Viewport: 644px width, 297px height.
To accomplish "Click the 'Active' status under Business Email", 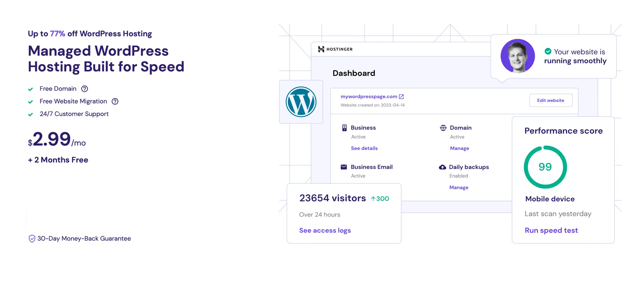I will (x=358, y=176).
